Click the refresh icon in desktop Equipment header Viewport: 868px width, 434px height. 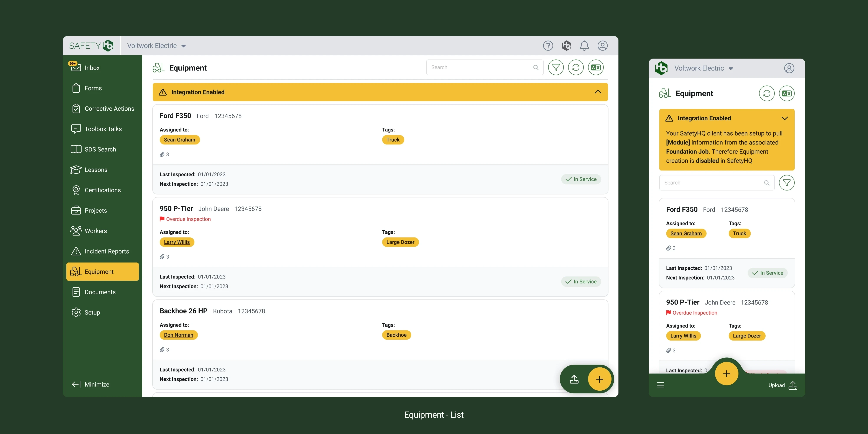click(x=575, y=67)
